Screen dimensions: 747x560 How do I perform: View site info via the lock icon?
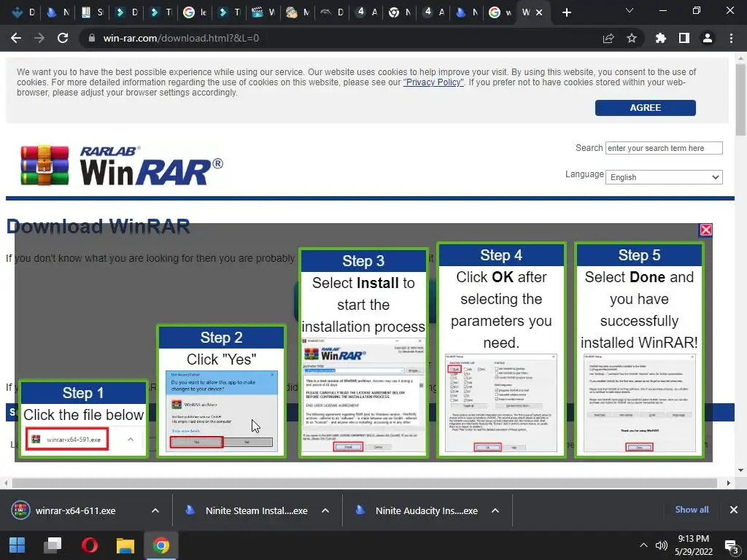click(91, 38)
